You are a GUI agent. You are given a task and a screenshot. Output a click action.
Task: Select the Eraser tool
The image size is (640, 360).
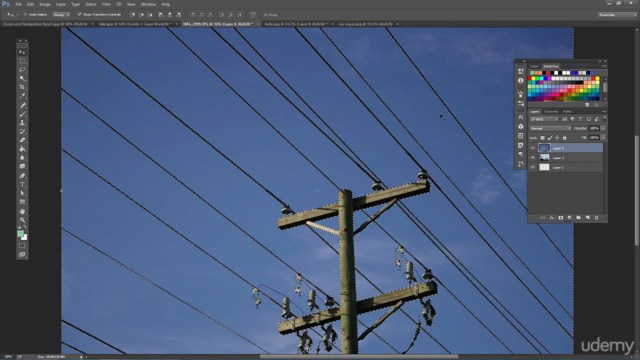(22, 140)
